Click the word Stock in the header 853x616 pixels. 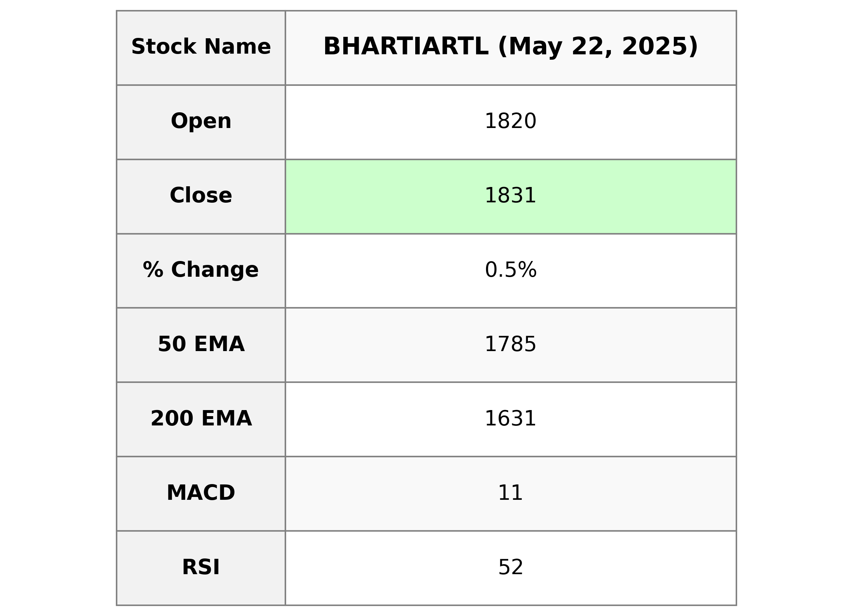[x=163, y=47]
